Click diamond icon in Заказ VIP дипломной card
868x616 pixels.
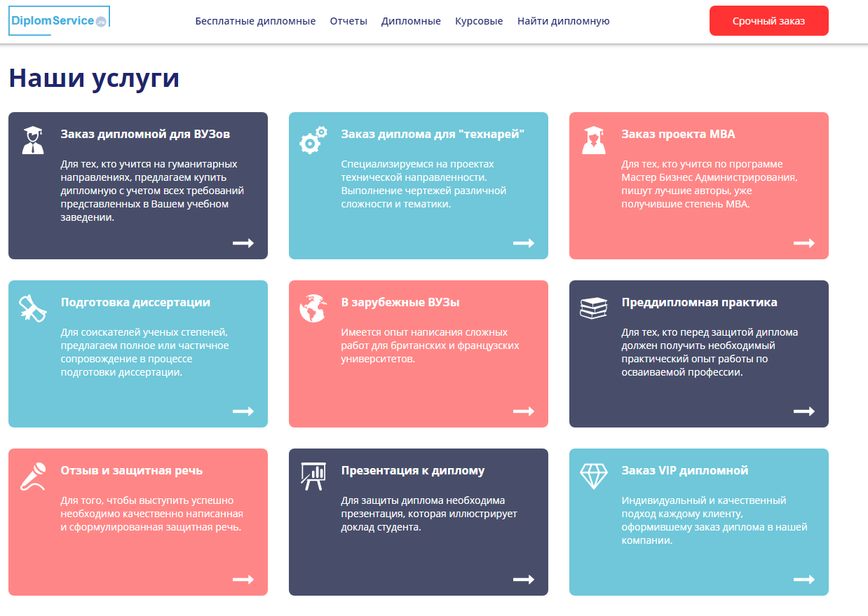[593, 477]
